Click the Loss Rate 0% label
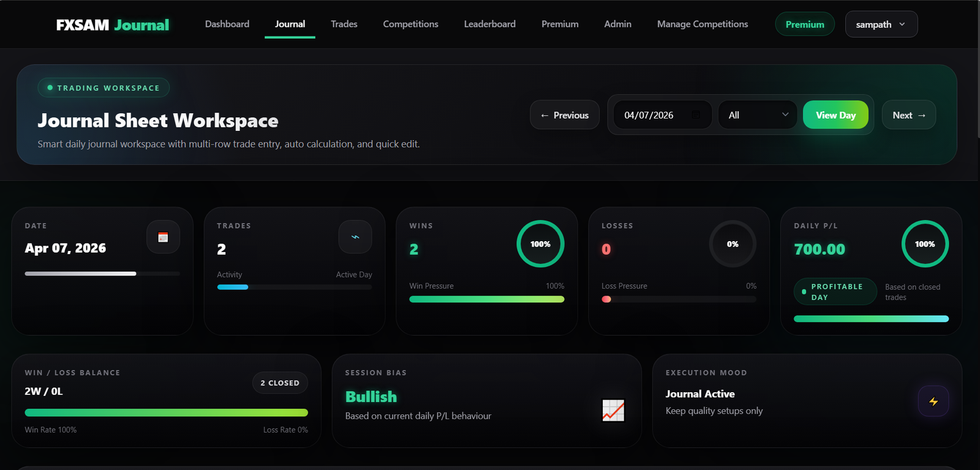The width and height of the screenshot is (980, 470). tap(285, 430)
